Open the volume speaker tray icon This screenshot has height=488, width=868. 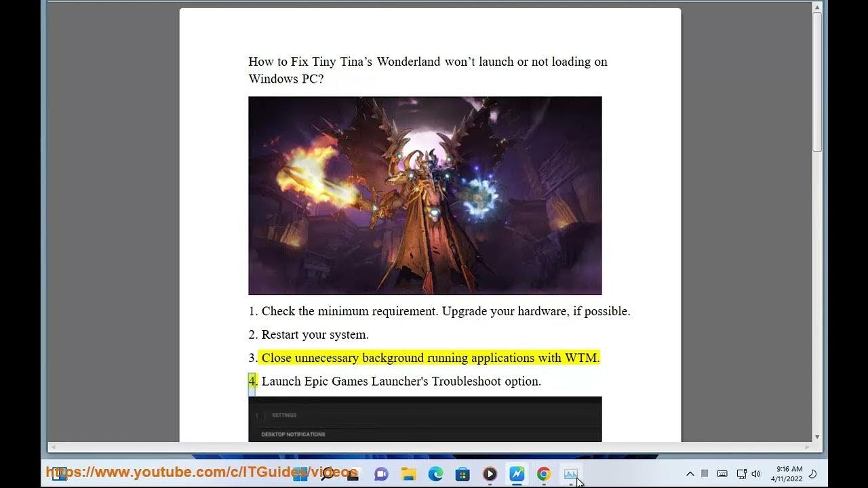coord(756,474)
